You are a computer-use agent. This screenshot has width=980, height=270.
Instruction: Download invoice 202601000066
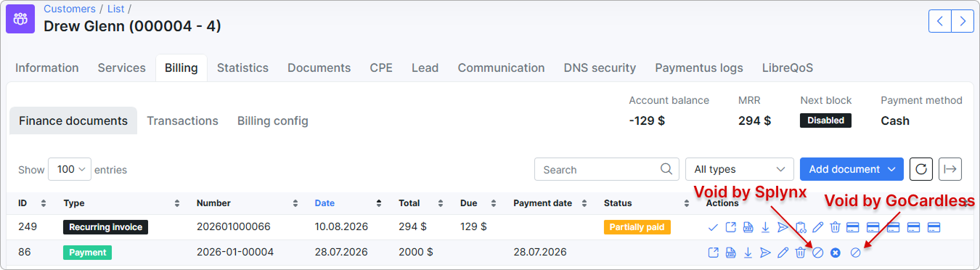pos(765,228)
